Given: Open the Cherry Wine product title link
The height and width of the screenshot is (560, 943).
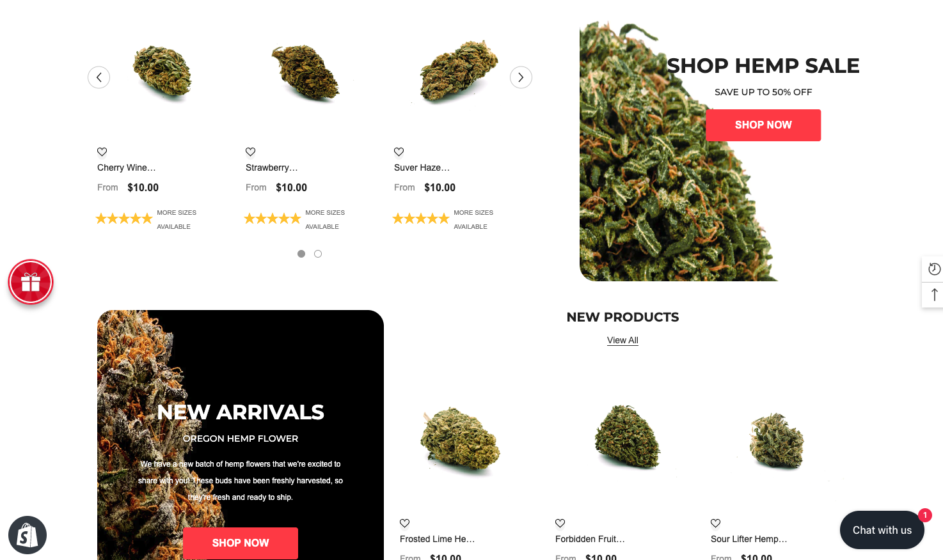Looking at the screenshot, I should coord(127,167).
